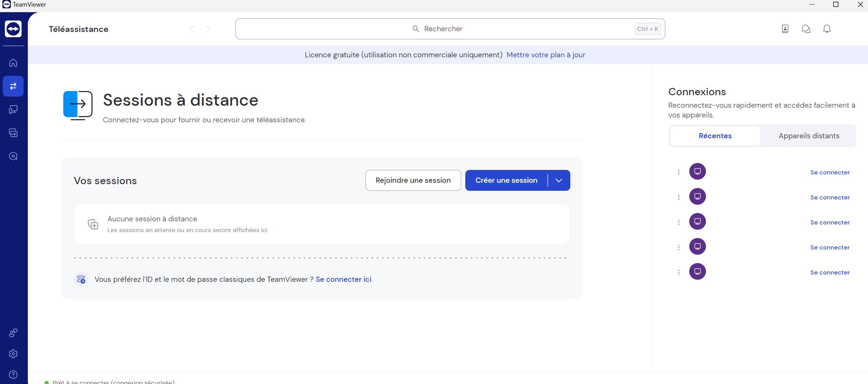Click Se connecter for third recent connection

pyautogui.click(x=830, y=222)
